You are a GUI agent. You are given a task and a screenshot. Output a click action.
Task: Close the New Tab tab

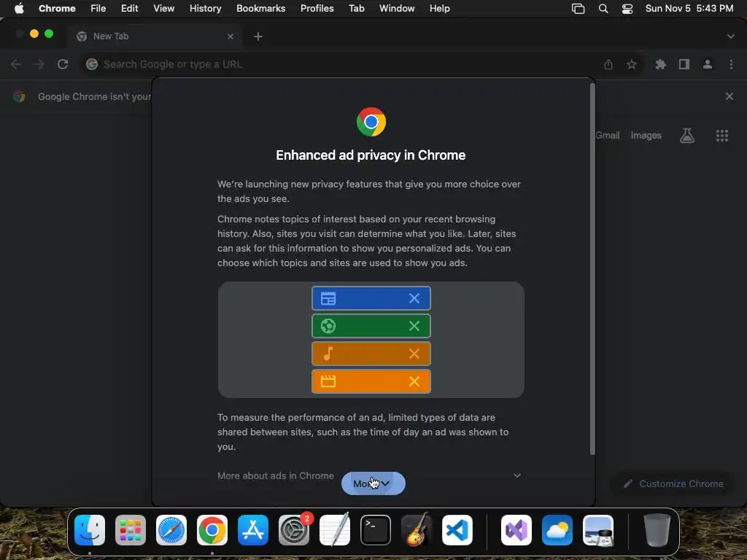[231, 36]
